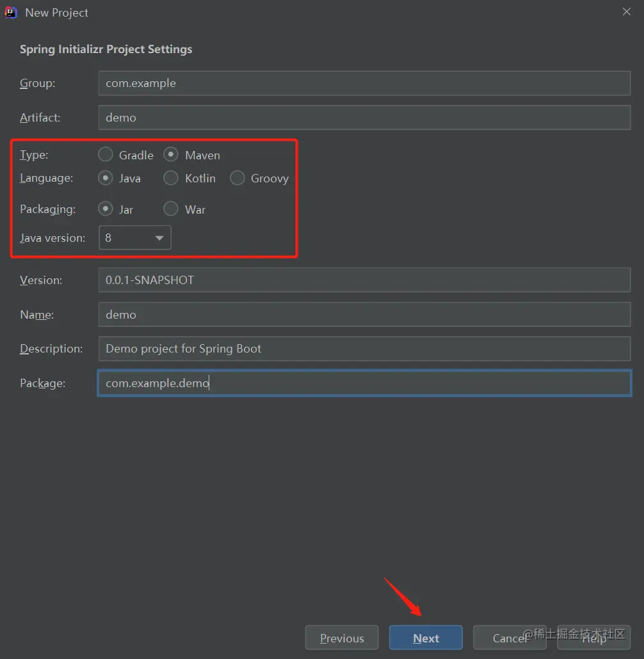
Task: Click the Description input field
Action: point(364,349)
